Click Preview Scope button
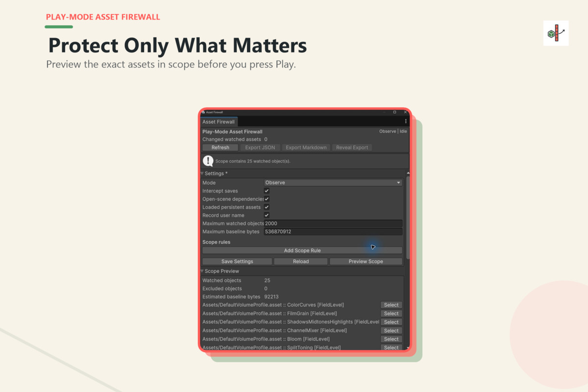The image size is (588, 392). click(366, 261)
